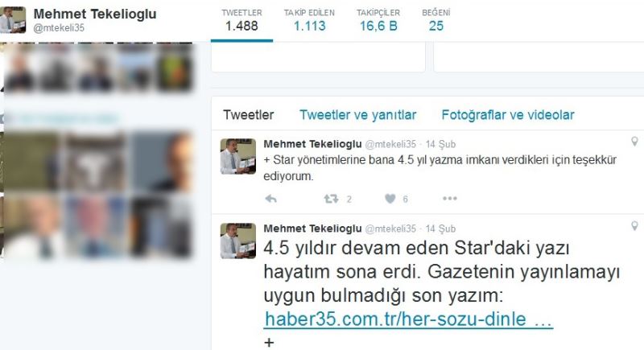The image size is (644, 350).
Task: Retweet the Star yönetimlerine tweet
Action: click(331, 199)
